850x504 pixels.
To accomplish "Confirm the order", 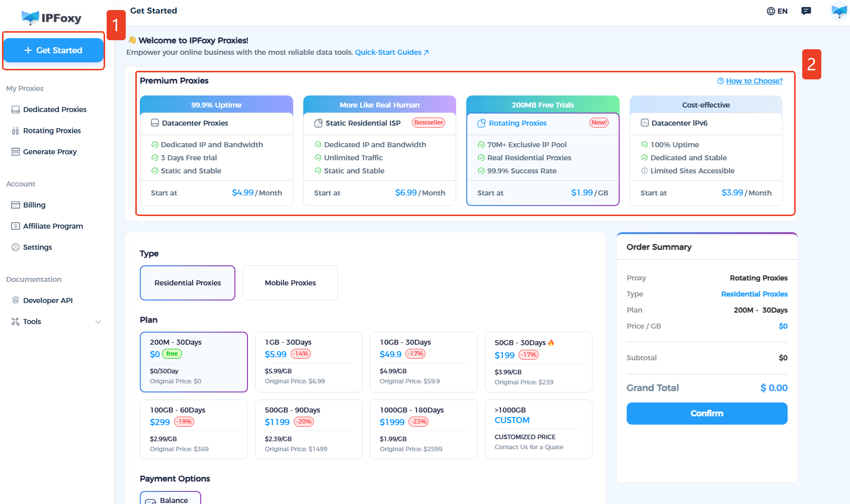I will pyautogui.click(x=707, y=414).
